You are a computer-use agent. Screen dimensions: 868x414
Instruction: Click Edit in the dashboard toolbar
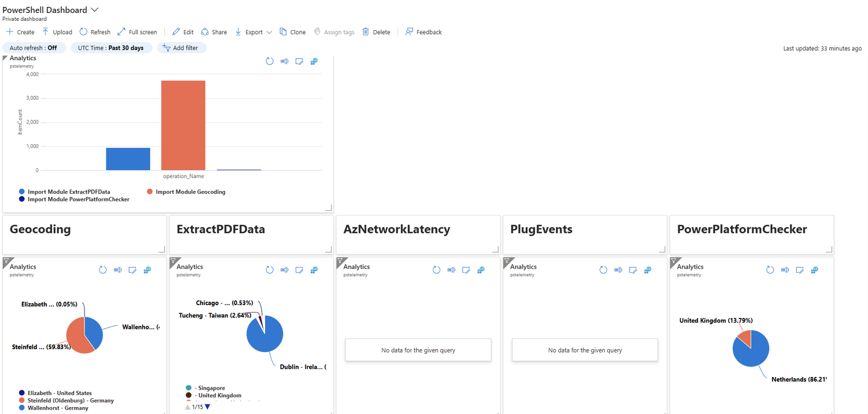pyautogui.click(x=182, y=32)
